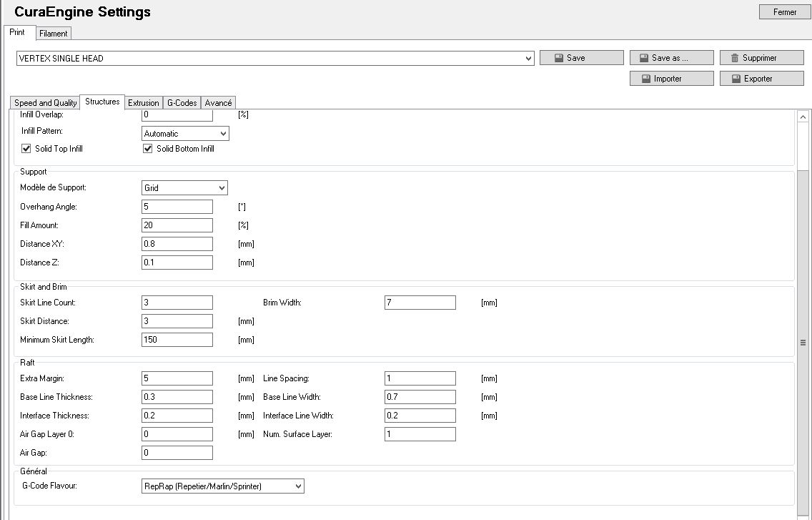Switch to the Filament tab
This screenshot has height=520, width=812.
coord(54,34)
